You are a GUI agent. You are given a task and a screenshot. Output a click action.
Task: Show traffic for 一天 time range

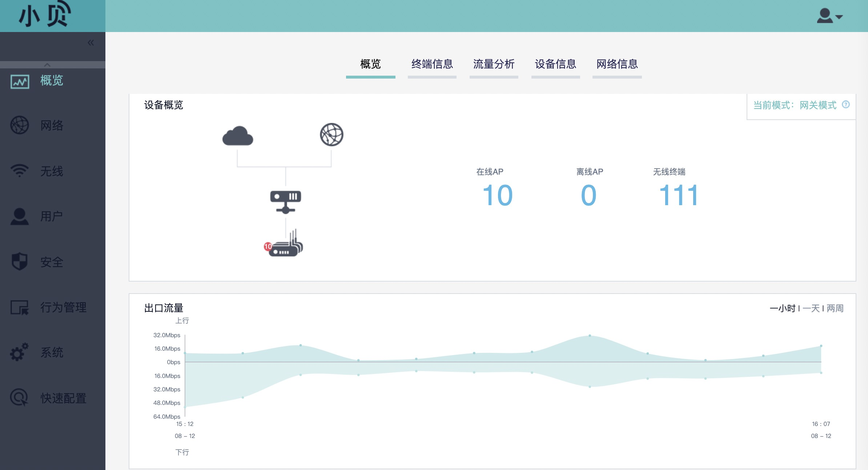click(811, 308)
